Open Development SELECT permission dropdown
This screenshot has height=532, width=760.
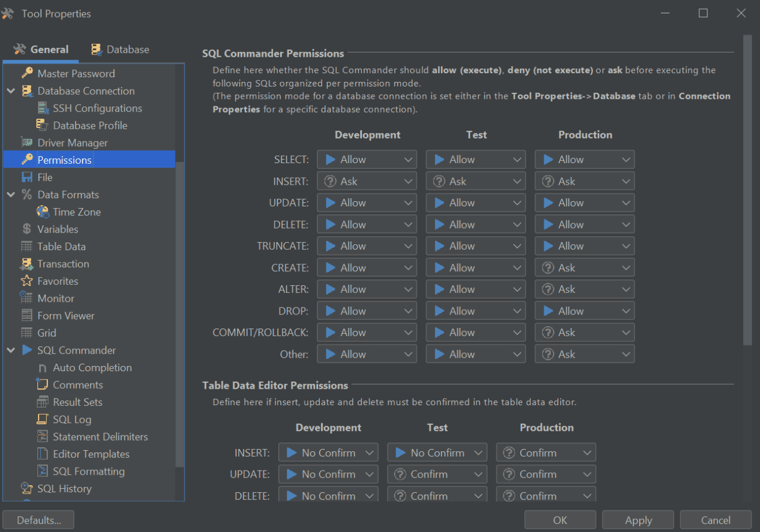[x=367, y=160]
